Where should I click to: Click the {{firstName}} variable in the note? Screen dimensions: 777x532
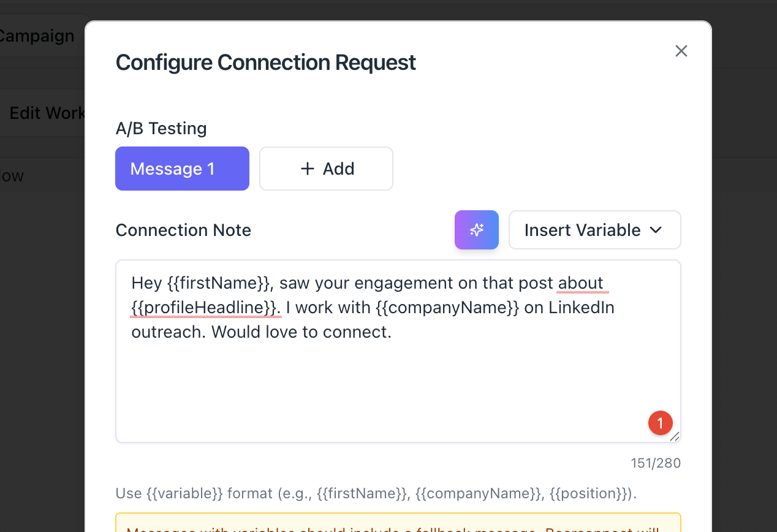pyautogui.click(x=218, y=283)
